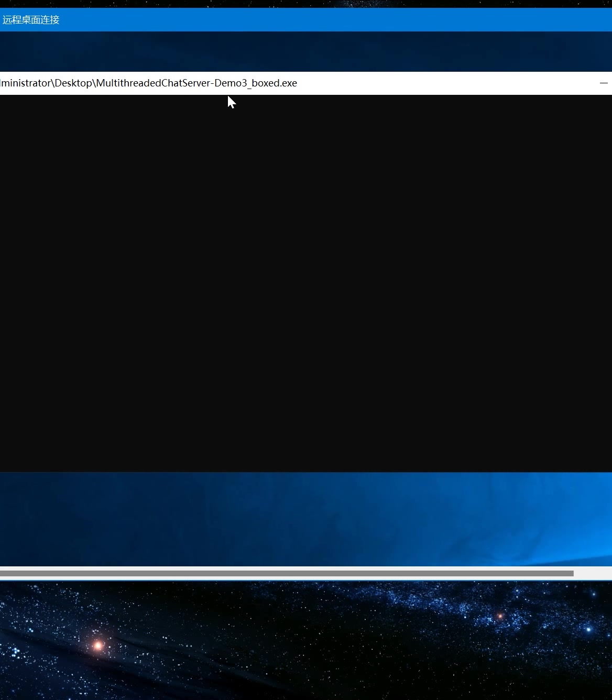Viewport: 612px width, 700px height.
Task: Click the Desktop segment of the title path
Action: coord(73,83)
